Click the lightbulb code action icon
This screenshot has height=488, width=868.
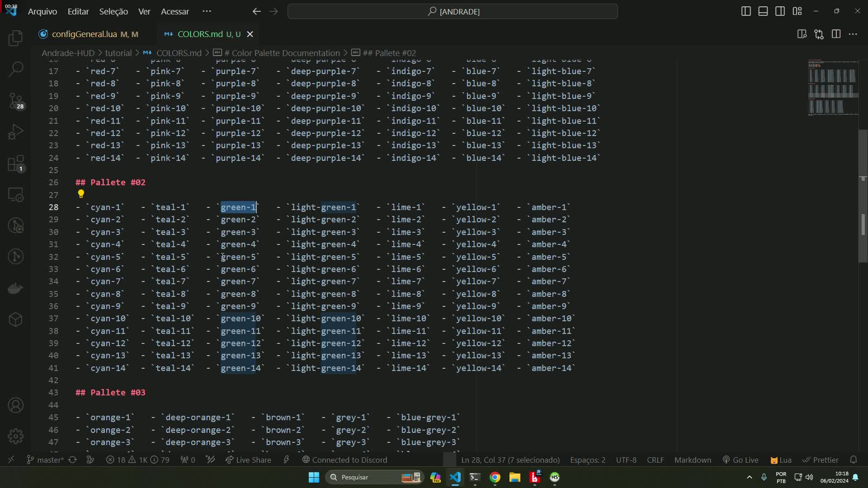[81, 194]
